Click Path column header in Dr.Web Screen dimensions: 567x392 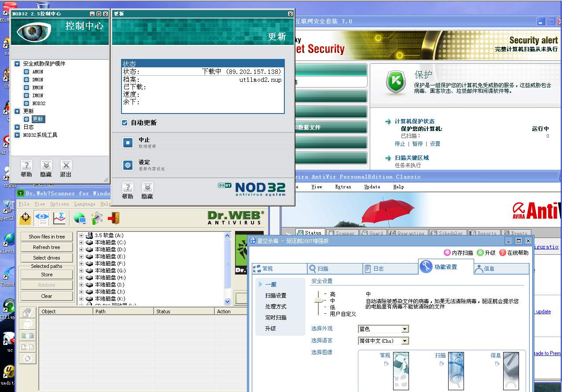[x=124, y=311]
